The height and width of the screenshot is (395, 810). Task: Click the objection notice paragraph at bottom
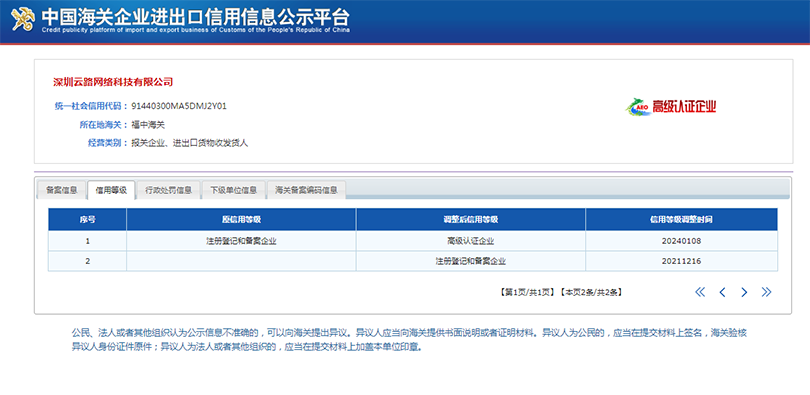point(409,340)
